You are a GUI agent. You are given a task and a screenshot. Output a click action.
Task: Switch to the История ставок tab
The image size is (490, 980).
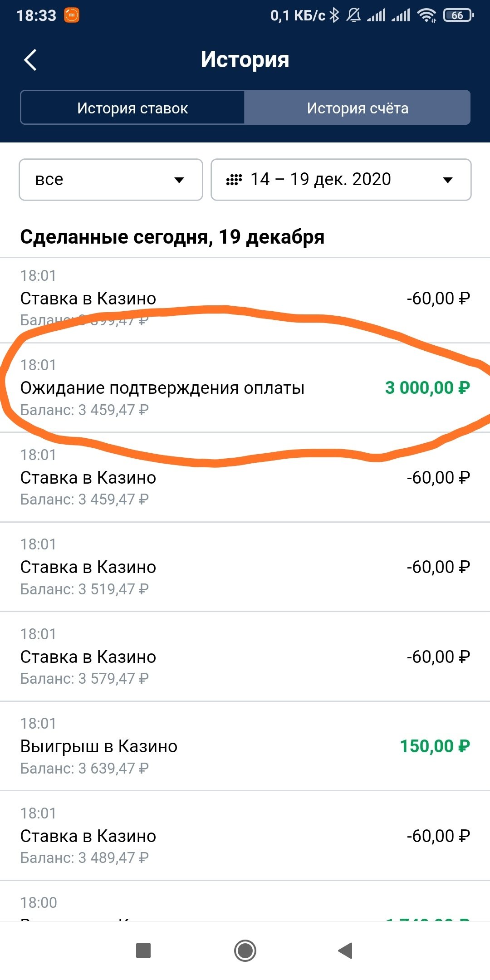(x=132, y=108)
